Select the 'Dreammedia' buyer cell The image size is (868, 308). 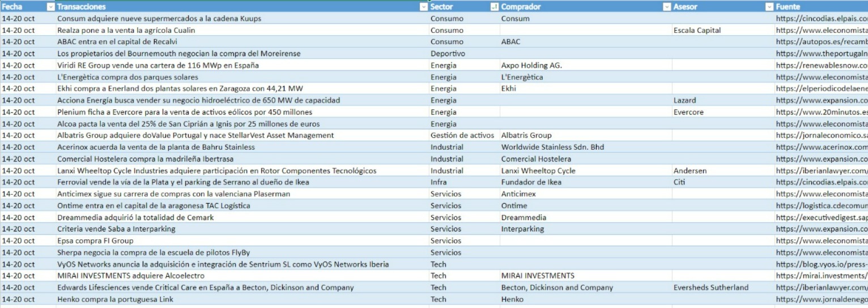click(x=586, y=217)
